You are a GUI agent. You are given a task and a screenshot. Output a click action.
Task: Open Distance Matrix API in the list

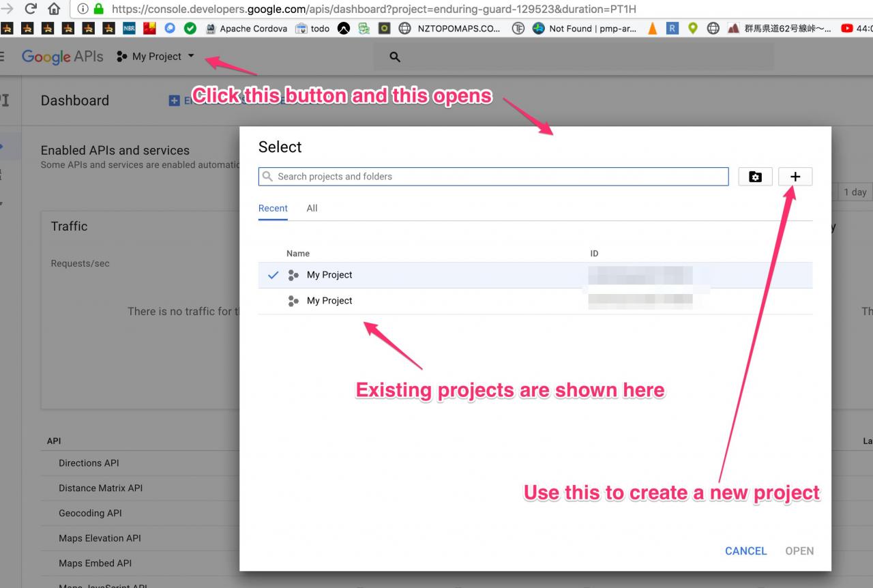coord(101,488)
